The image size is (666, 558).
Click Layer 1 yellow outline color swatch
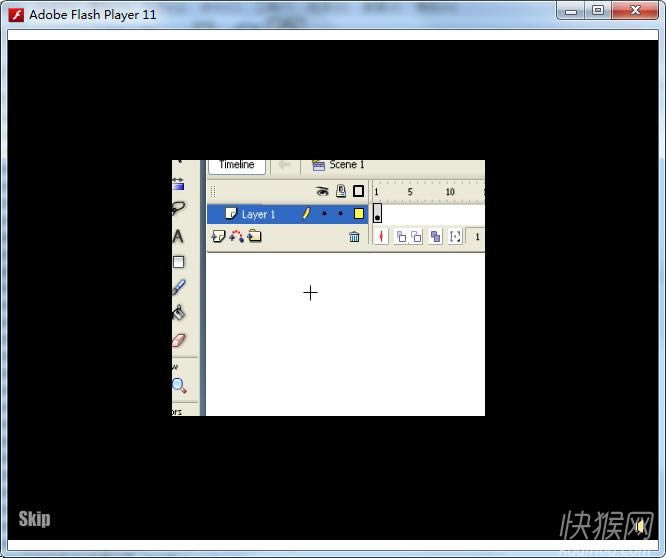tap(358, 214)
